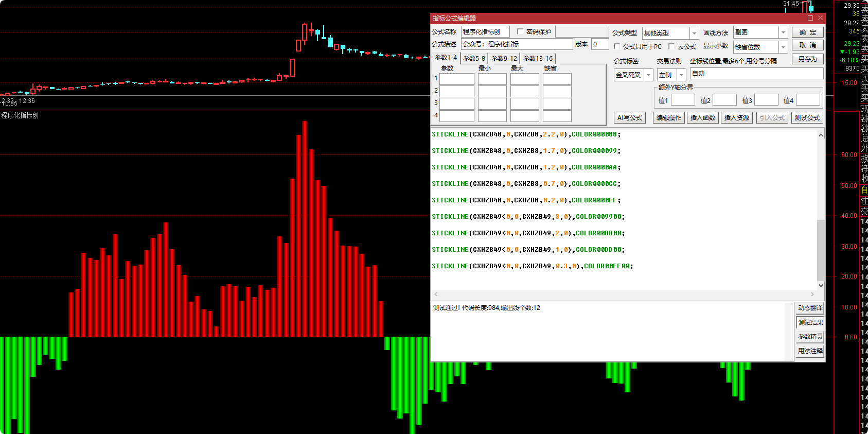Click the horizontal scrollbar's left arrow

(x=436, y=294)
